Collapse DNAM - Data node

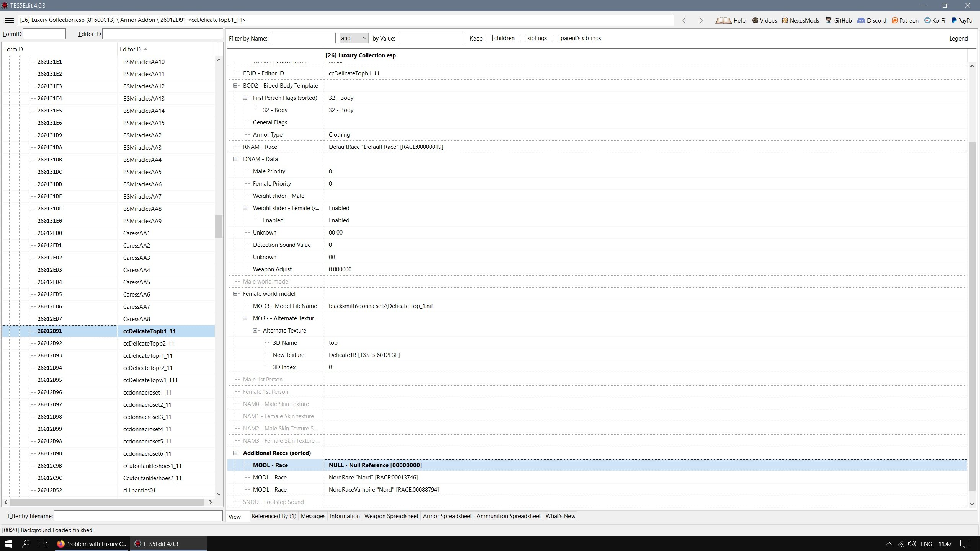pyautogui.click(x=235, y=159)
